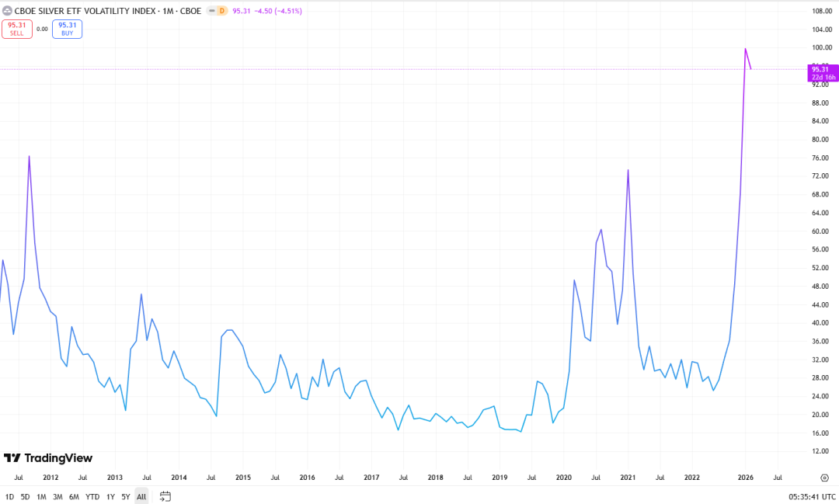839x504 pixels.
Task: Click the 2015 label on the time axis
Action: 243,478
